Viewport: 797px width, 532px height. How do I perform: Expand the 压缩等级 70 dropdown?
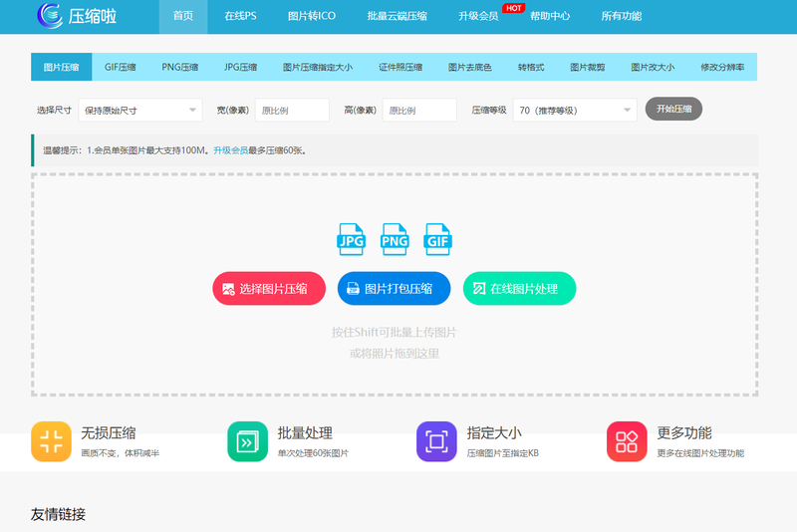coord(575,111)
